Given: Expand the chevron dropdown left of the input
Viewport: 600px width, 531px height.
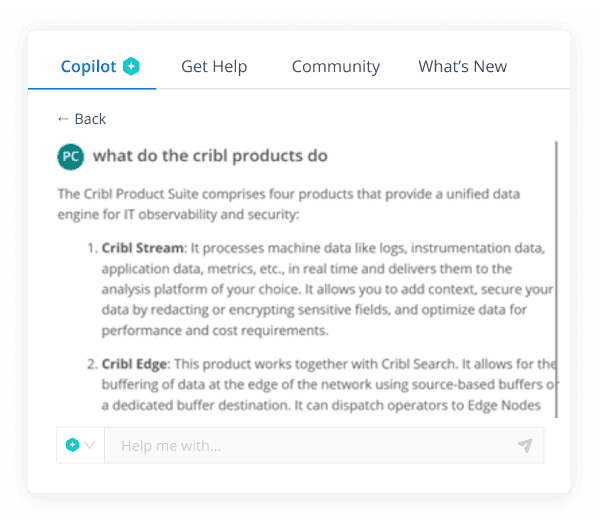Looking at the screenshot, I should tap(89, 445).
